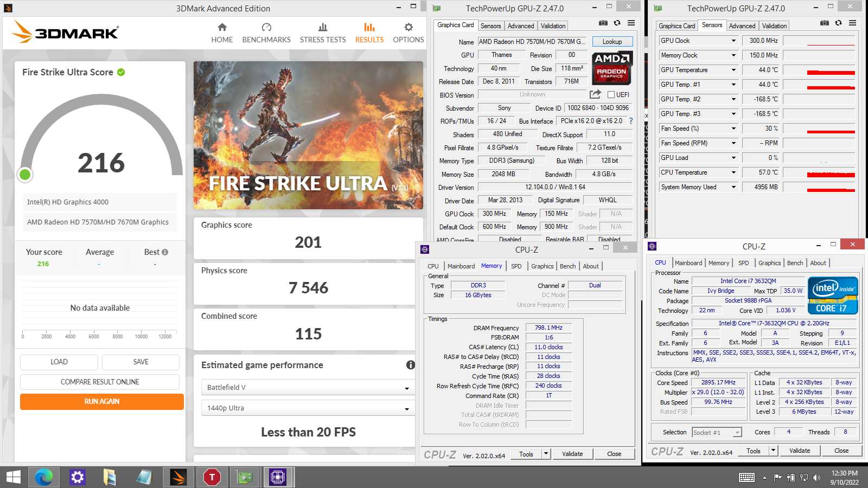Open the BENCHMARKS section in 3DMark
Image resolution: width=868 pixels, height=488 pixels.
[266, 33]
